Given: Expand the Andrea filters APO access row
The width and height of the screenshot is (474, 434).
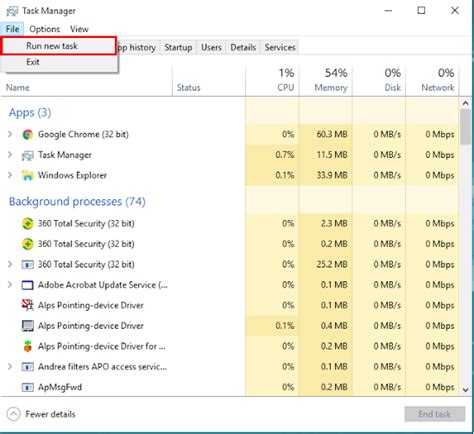Looking at the screenshot, I should click(10, 367).
